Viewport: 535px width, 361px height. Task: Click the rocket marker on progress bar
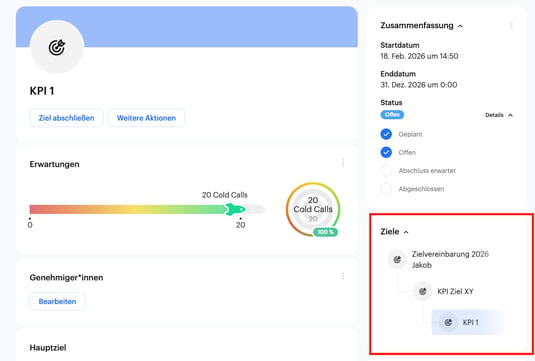[235, 209]
